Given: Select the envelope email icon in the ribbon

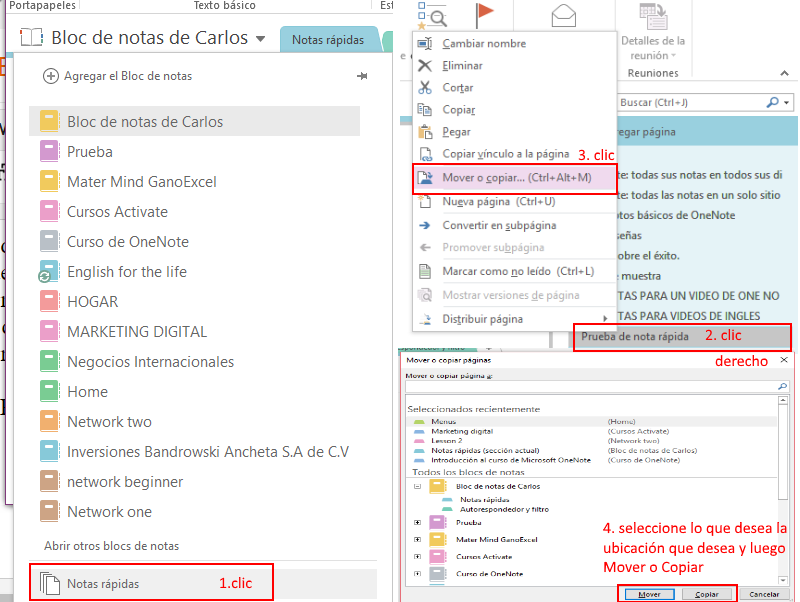Looking at the screenshot, I should [x=563, y=15].
